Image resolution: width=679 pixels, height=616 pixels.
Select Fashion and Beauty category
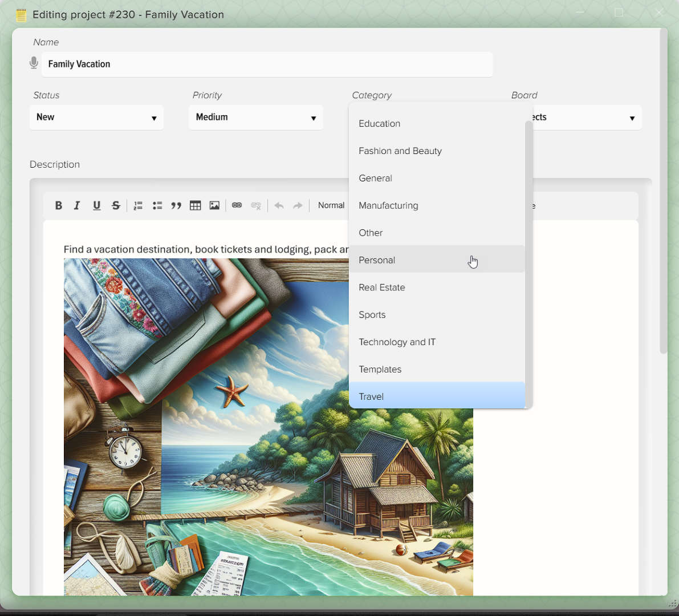click(x=437, y=151)
